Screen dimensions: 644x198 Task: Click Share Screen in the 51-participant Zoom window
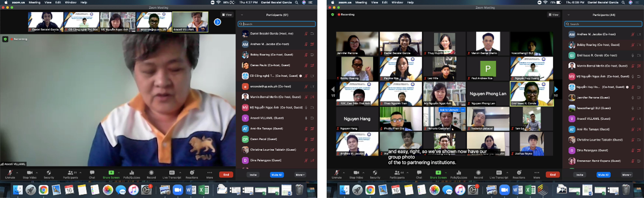pos(111,174)
